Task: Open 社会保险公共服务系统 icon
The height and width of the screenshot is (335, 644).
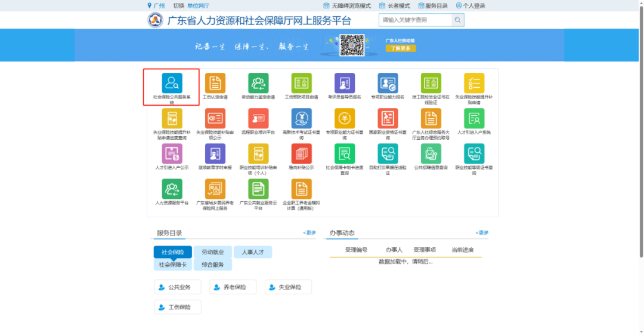Action: click(172, 84)
